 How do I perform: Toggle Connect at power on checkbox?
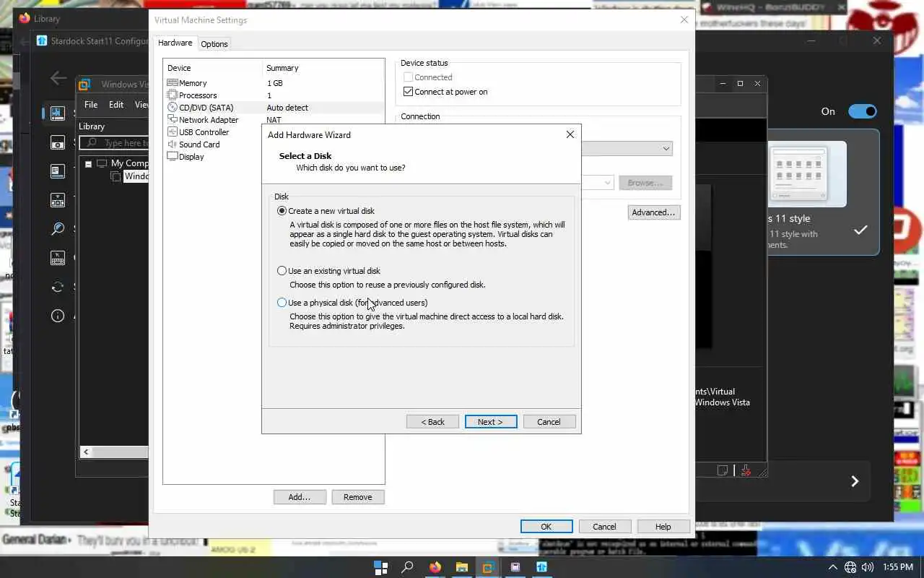tap(409, 92)
